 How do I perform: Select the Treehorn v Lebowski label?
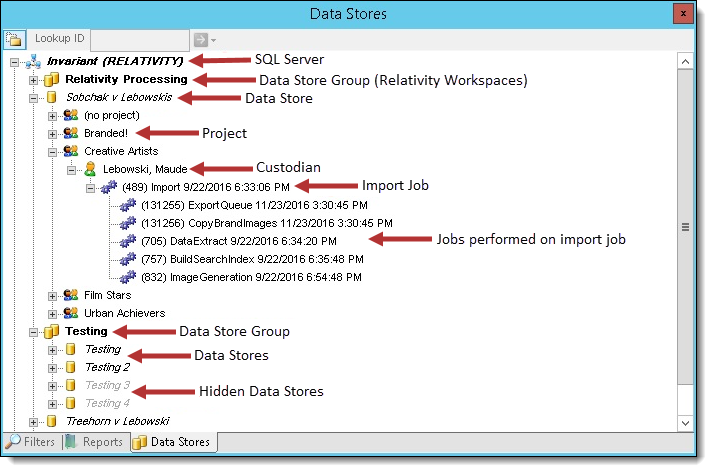click(118, 421)
